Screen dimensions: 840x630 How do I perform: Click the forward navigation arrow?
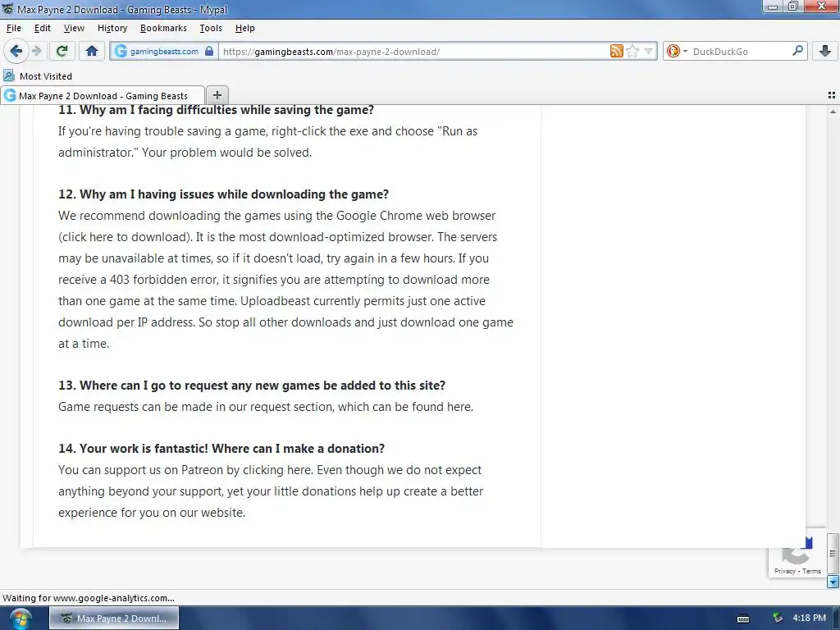coord(37,51)
